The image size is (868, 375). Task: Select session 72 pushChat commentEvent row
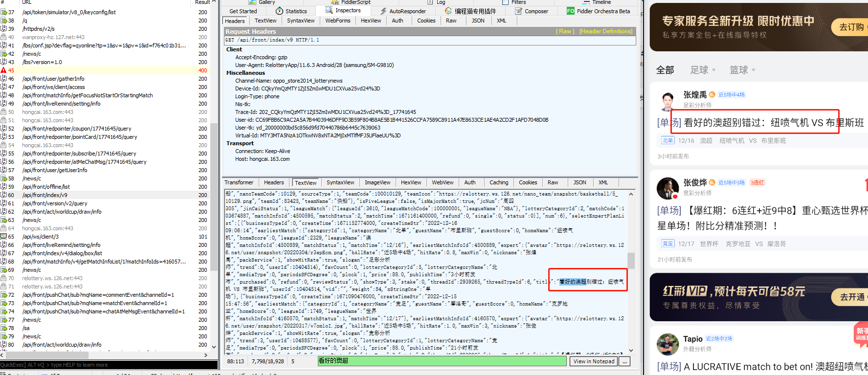tap(105, 295)
